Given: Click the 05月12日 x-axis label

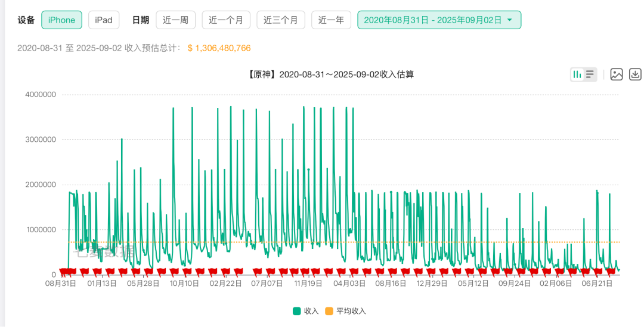Looking at the screenshot, I should point(473,284).
